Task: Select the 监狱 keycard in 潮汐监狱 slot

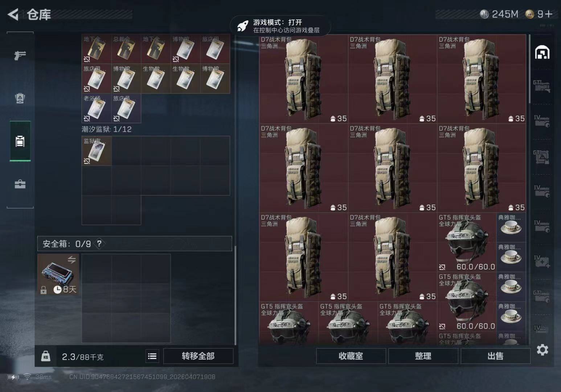Action: click(x=97, y=151)
